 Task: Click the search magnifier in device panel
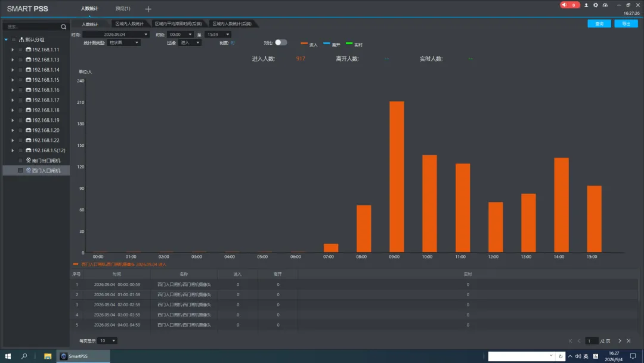63,27
